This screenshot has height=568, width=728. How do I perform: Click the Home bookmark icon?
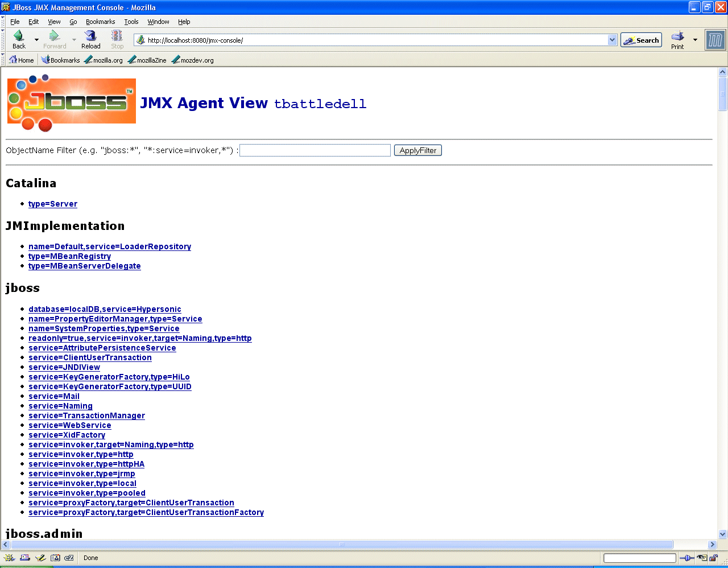click(x=21, y=60)
